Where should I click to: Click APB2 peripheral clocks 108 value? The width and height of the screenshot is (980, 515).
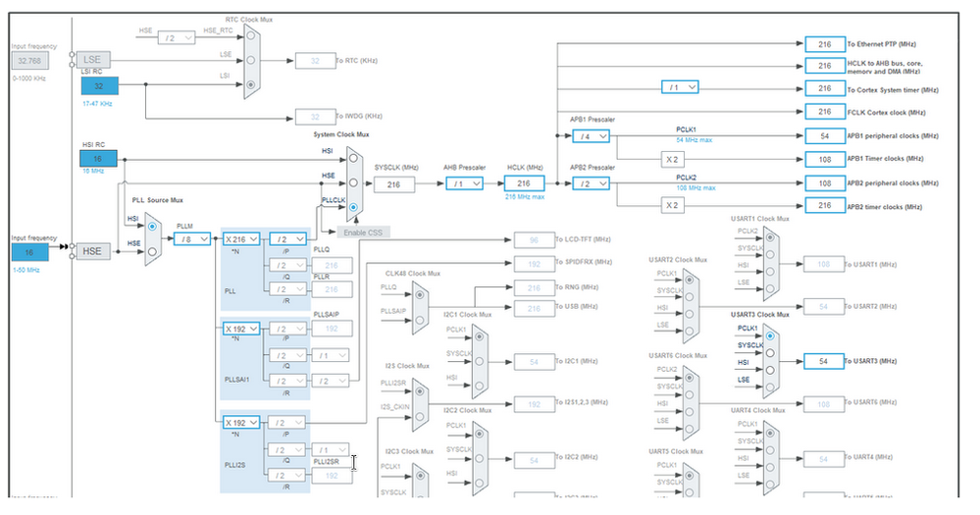tap(825, 183)
